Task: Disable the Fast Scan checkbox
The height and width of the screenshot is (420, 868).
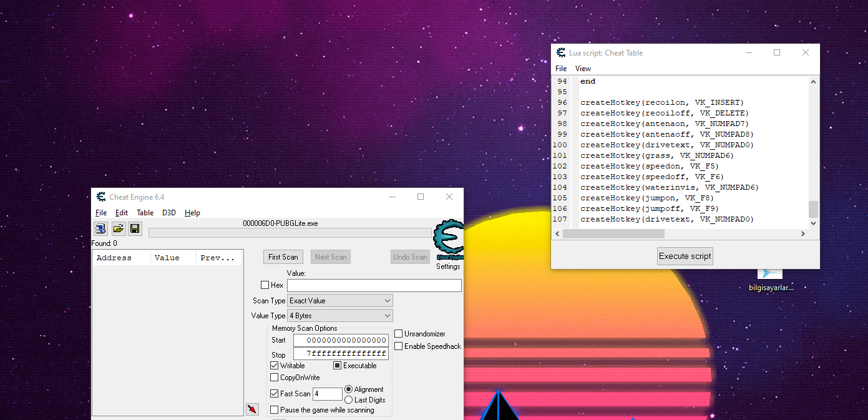Action: pos(274,394)
